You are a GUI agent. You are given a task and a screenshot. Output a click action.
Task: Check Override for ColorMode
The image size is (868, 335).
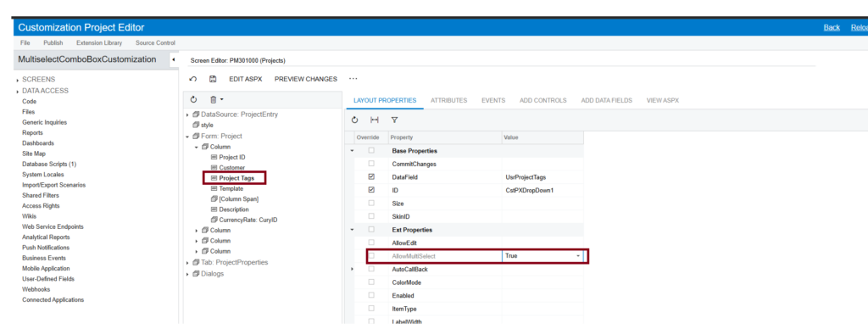pyautogui.click(x=371, y=282)
